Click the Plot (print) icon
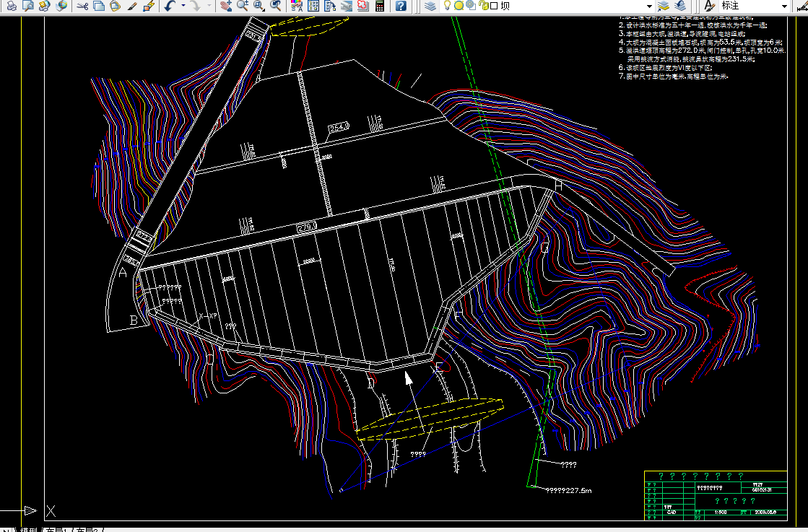This screenshot has height=532, width=808. click(x=12, y=6)
